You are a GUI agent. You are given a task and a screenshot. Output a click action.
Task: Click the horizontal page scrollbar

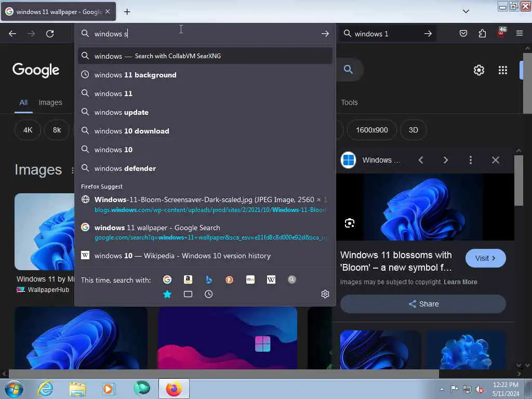[x=224, y=374]
